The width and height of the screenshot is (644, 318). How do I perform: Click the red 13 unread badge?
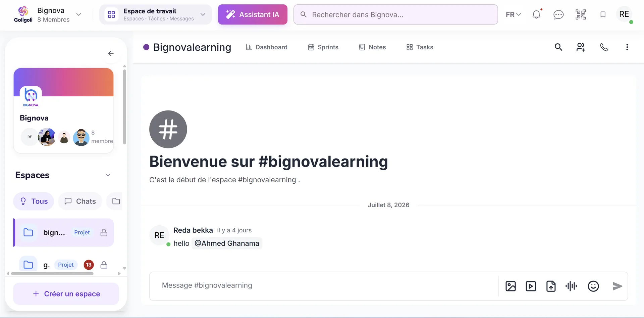(x=89, y=265)
